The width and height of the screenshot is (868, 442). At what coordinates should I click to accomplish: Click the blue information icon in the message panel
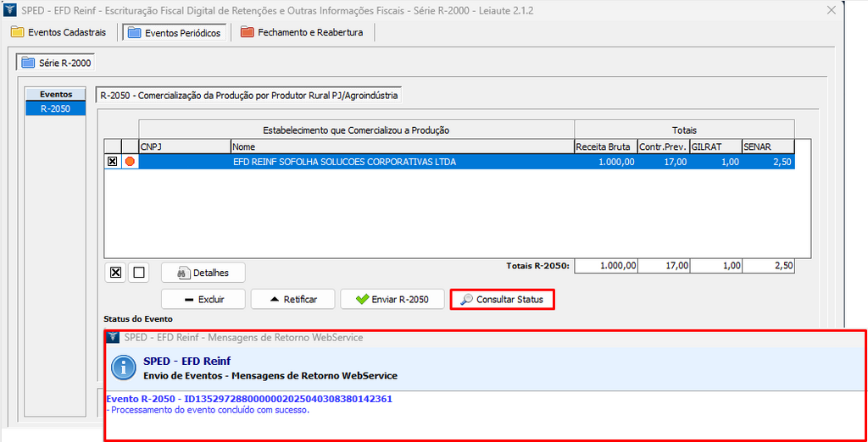(125, 367)
